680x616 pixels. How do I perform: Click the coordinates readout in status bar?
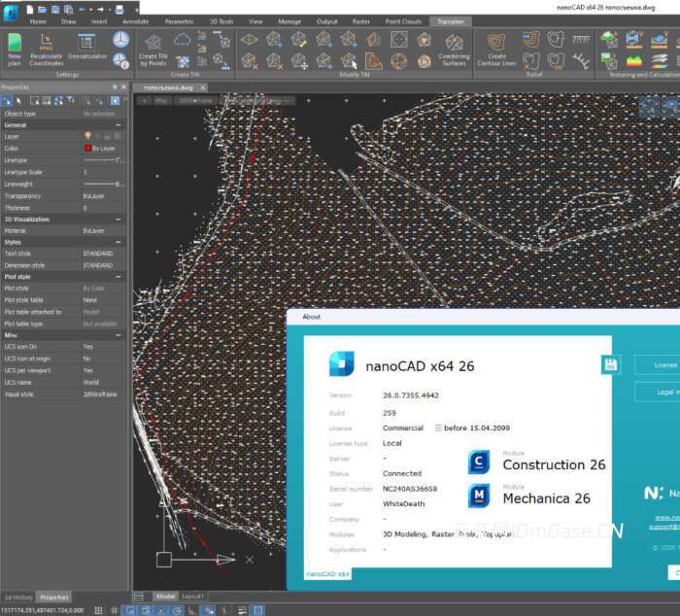click(x=43, y=611)
